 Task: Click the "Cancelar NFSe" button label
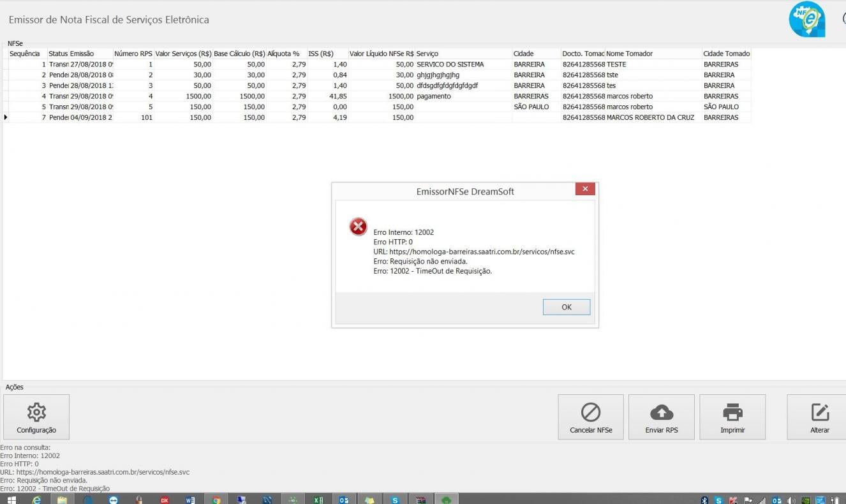click(591, 430)
